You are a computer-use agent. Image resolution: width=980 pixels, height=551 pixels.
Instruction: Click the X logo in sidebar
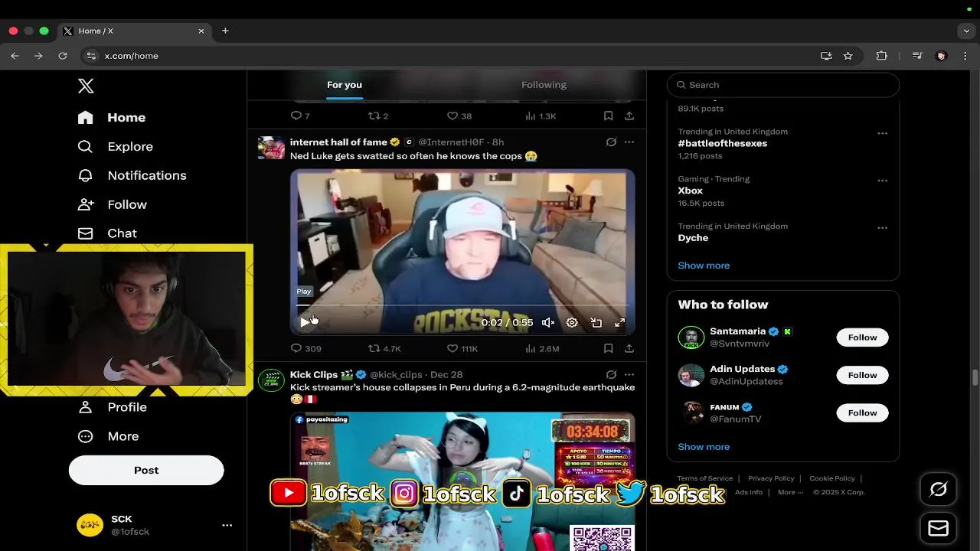click(86, 86)
